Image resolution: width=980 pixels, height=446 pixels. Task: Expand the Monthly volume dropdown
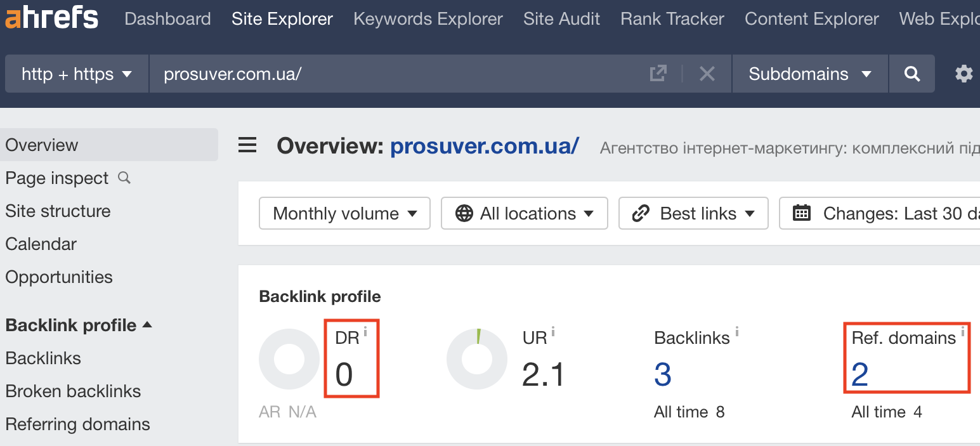(x=344, y=214)
